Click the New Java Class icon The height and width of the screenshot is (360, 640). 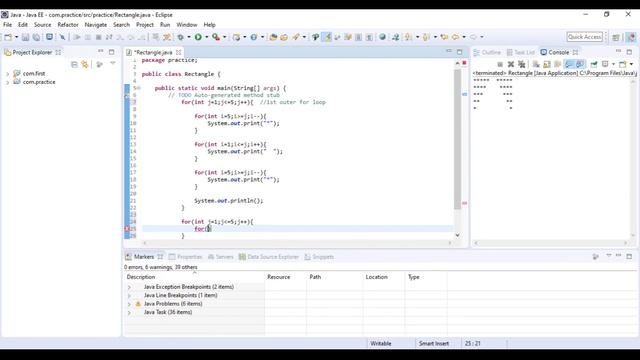click(253, 37)
